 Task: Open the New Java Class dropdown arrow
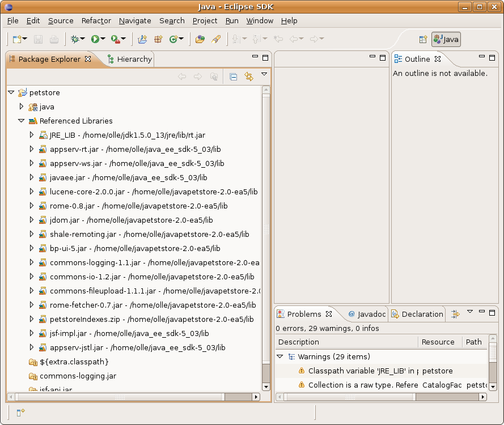coord(181,39)
